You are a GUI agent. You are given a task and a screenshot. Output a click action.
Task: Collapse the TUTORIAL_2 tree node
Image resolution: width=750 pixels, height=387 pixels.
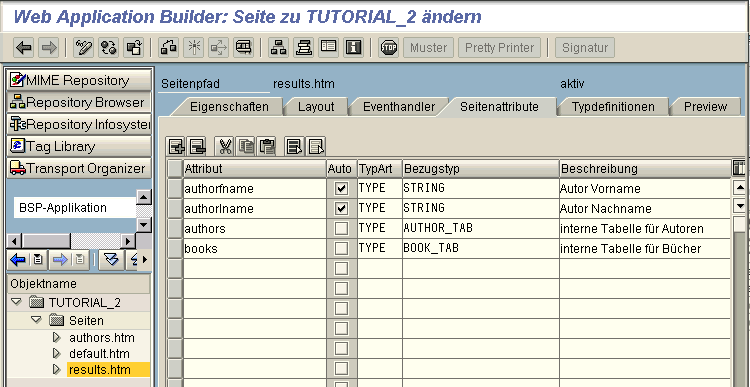pos(17,302)
